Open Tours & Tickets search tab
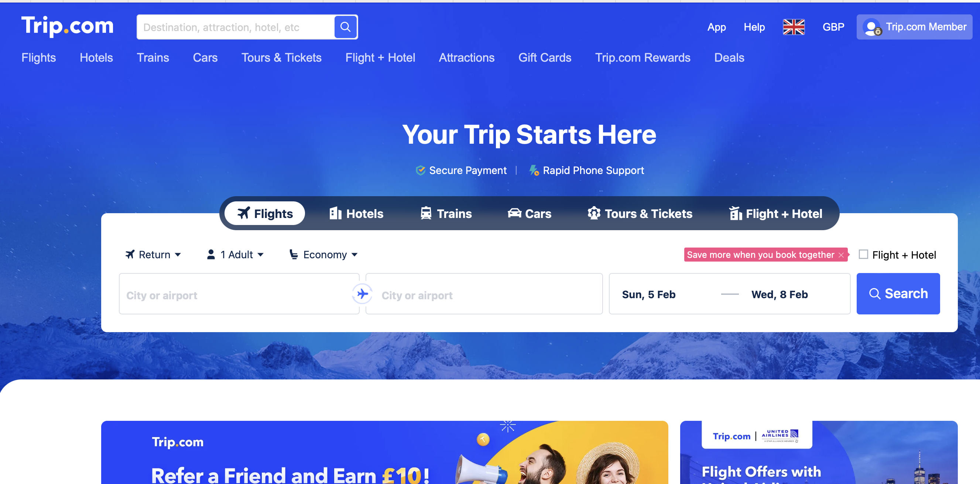 pos(640,214)
